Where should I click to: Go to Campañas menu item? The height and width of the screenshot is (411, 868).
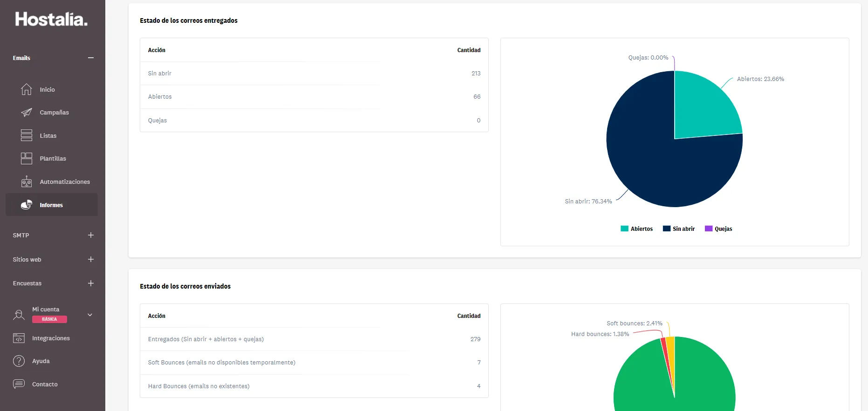(x=54, y=113)
